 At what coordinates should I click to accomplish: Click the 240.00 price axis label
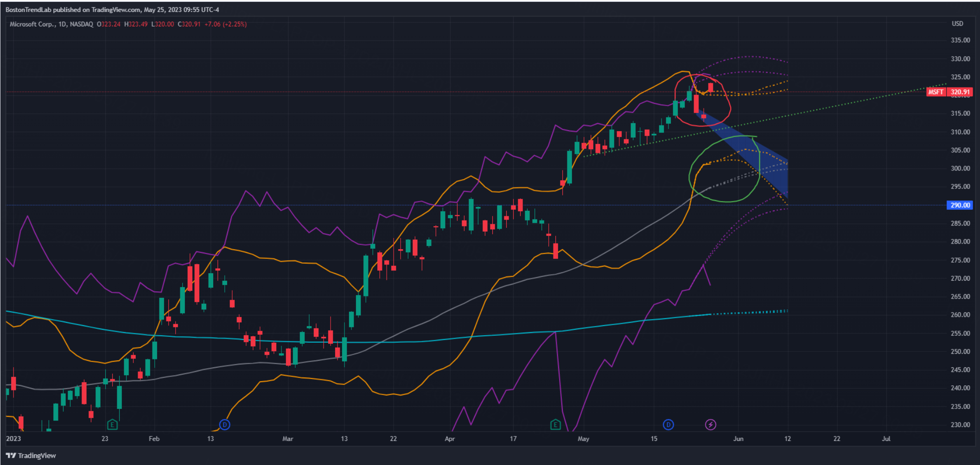pos(960,388)
